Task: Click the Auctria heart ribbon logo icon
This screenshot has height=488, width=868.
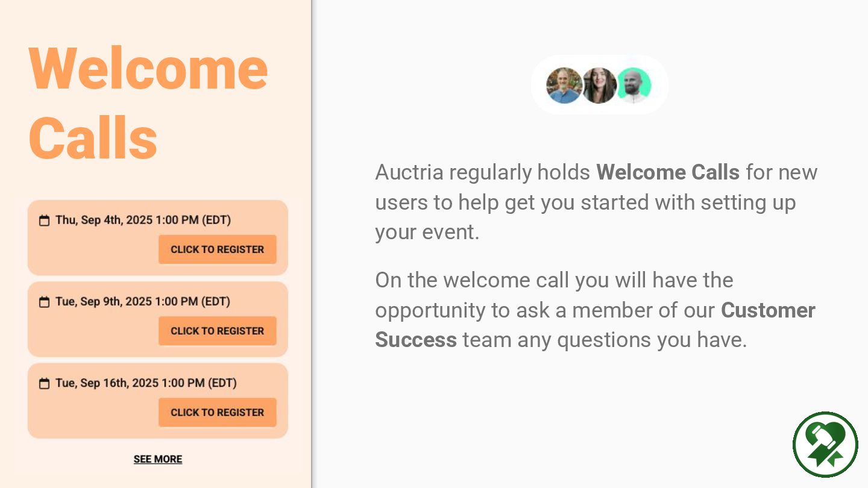Action: tap(825, 445)
